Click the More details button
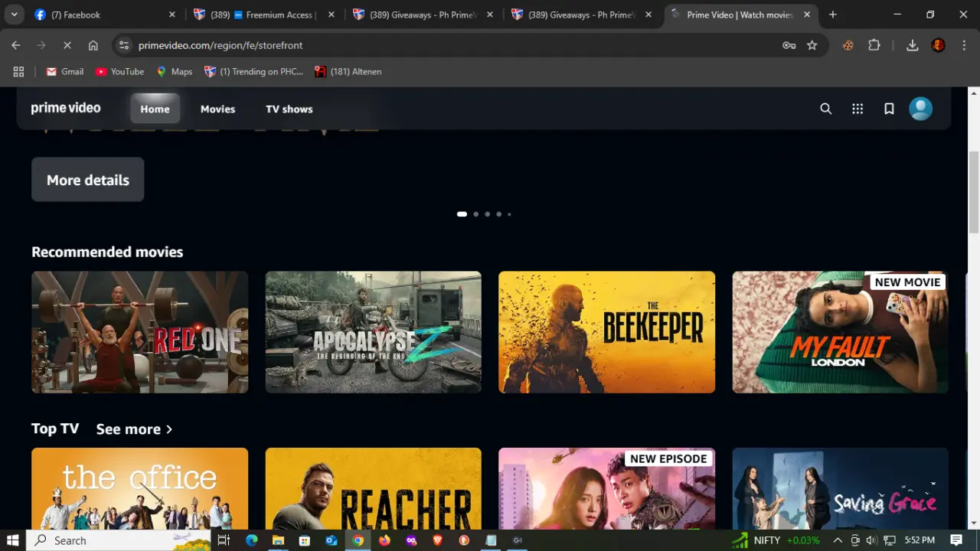 click(x=87, y=180)
